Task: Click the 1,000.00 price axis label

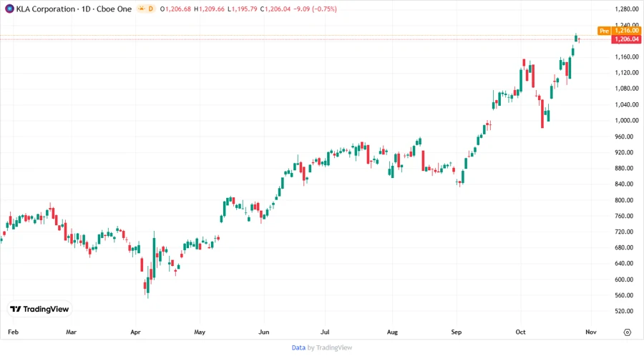Action: click(627, 121)
